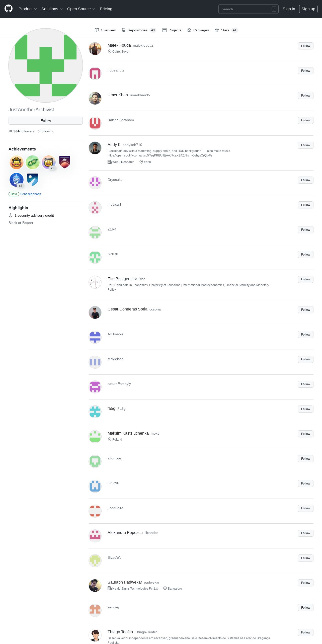Open the GitHub logo homepage
This screenshot has height=644, width=322.
point(9,9)
